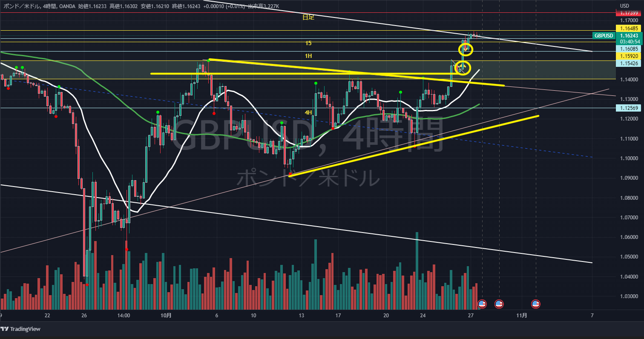
Task: Click the 10月 date on time axis
Action: pos(166,316)
